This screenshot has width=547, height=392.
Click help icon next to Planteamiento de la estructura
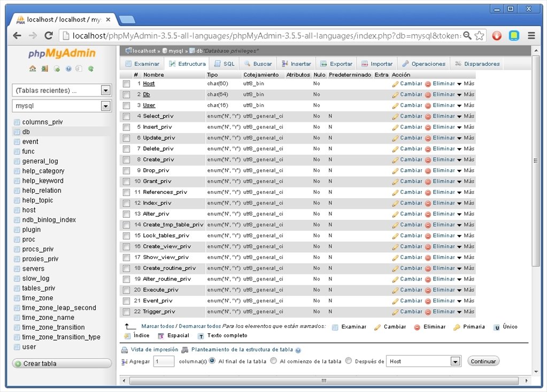click(x=298, y=350)
